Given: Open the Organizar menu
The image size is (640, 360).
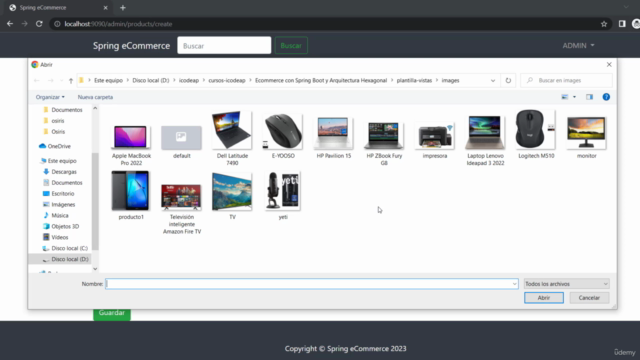Looking at the screenshot, I should [x=50, y=97].
